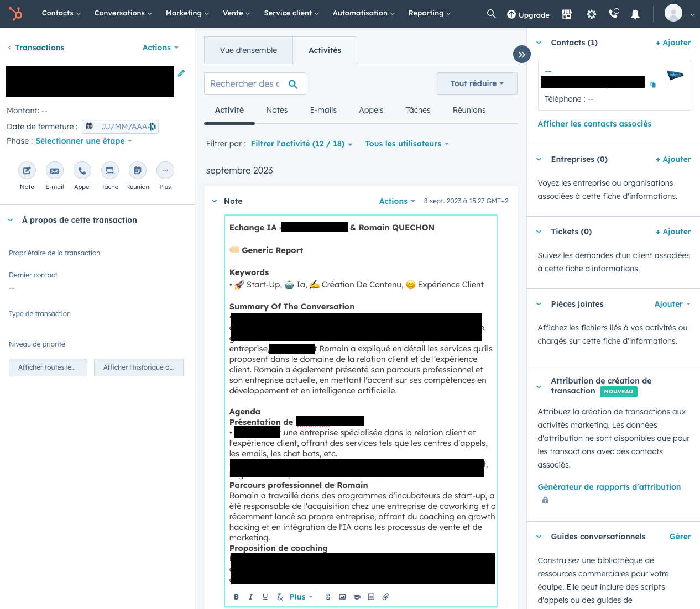Open HubSpot settings with the gear icon
This screenshot has height=609, width=700.
[x=591, y=14]
